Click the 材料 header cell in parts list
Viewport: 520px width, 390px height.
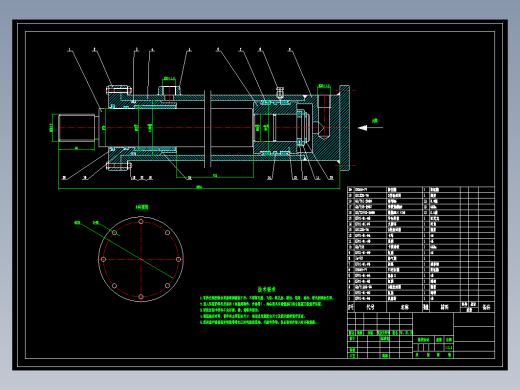coord(445,307)
